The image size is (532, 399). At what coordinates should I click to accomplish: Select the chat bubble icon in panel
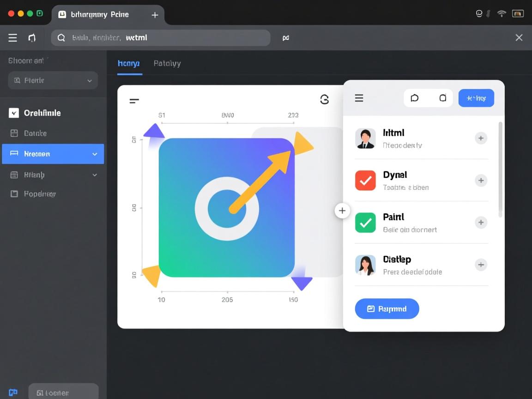click(x=414, y=98)
